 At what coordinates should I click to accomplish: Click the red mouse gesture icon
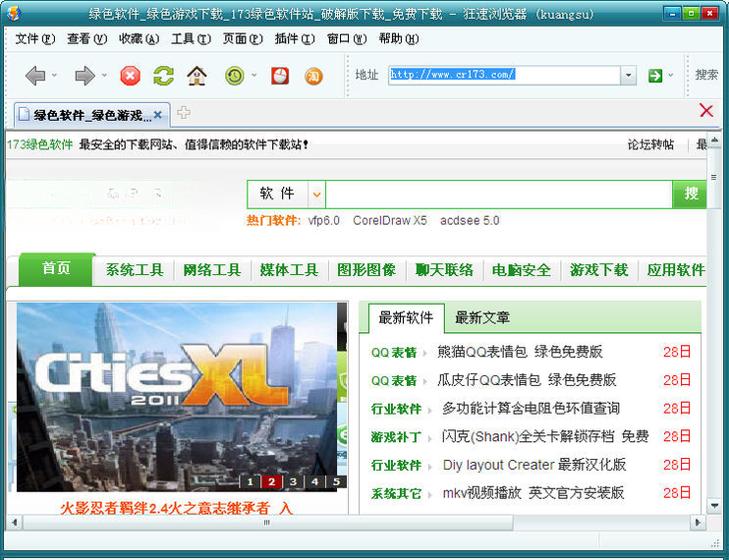tap(280, 76)
